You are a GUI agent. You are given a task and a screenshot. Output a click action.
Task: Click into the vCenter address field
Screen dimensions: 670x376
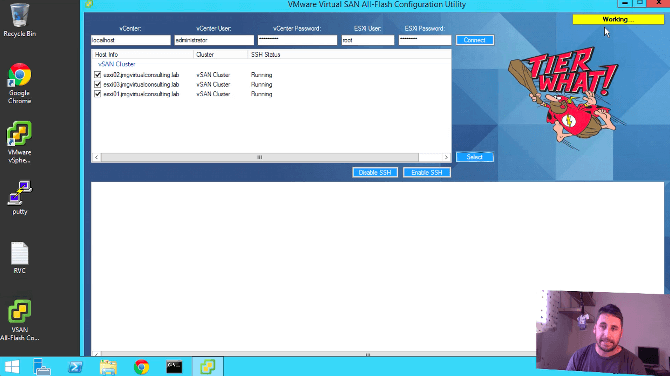130,40
